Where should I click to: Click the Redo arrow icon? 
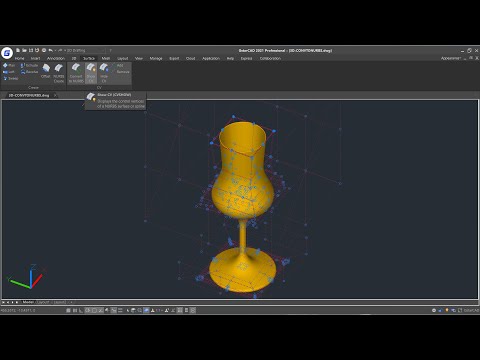click(60, 50)
